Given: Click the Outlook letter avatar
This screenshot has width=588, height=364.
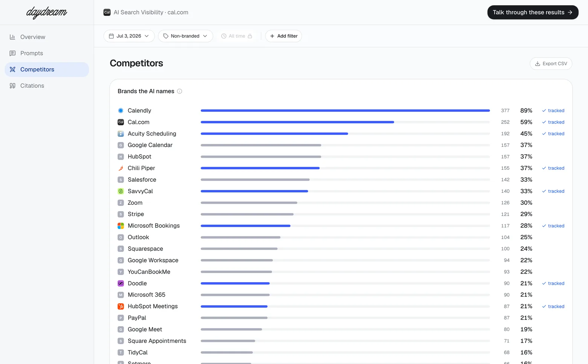Looking at the screenshot, I should [x=121, y=238].
